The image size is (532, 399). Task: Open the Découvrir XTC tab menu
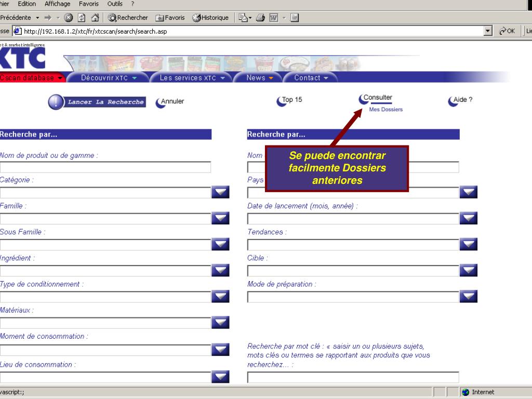108,78
